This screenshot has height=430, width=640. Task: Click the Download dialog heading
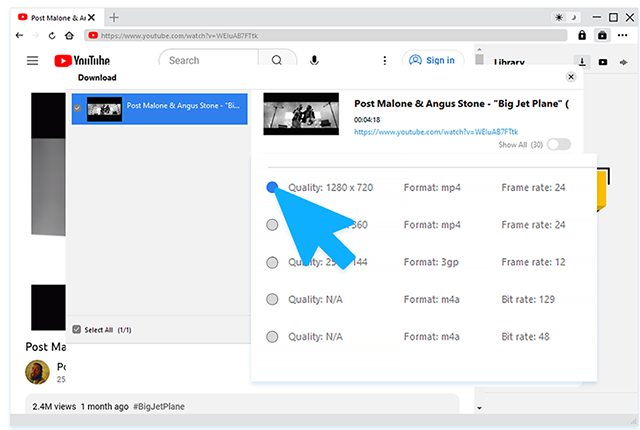point(97,78)
